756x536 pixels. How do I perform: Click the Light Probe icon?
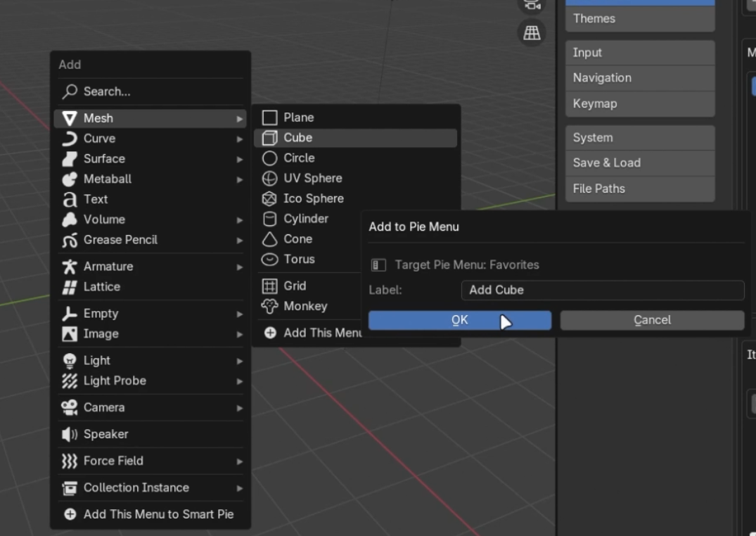(70, 381)
